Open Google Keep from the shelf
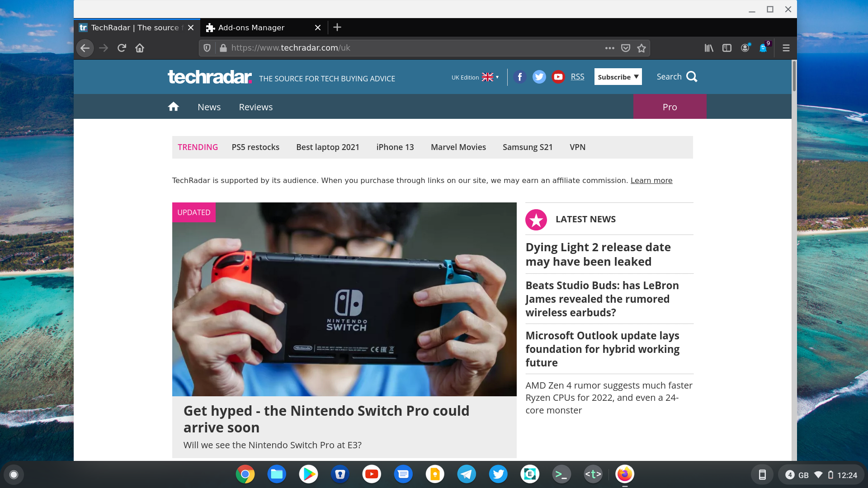The height and width of the screenshot is (488, 868). 435,474
